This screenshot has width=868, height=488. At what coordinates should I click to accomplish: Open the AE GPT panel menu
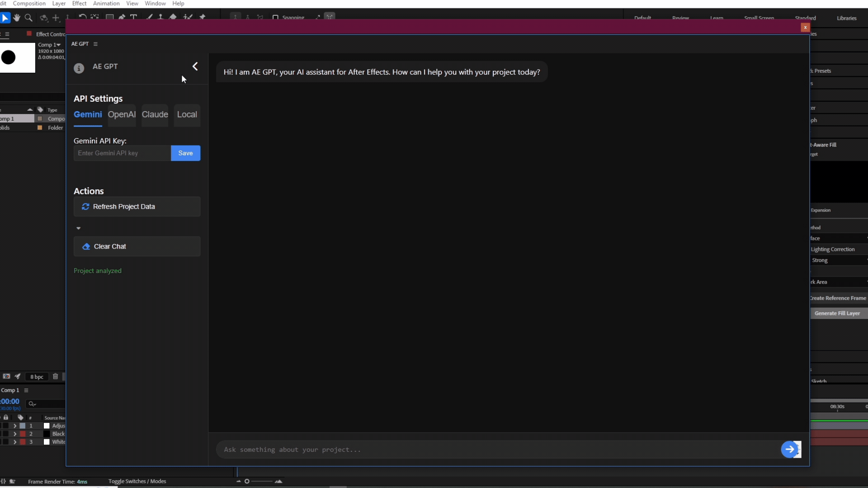[95, 44]
